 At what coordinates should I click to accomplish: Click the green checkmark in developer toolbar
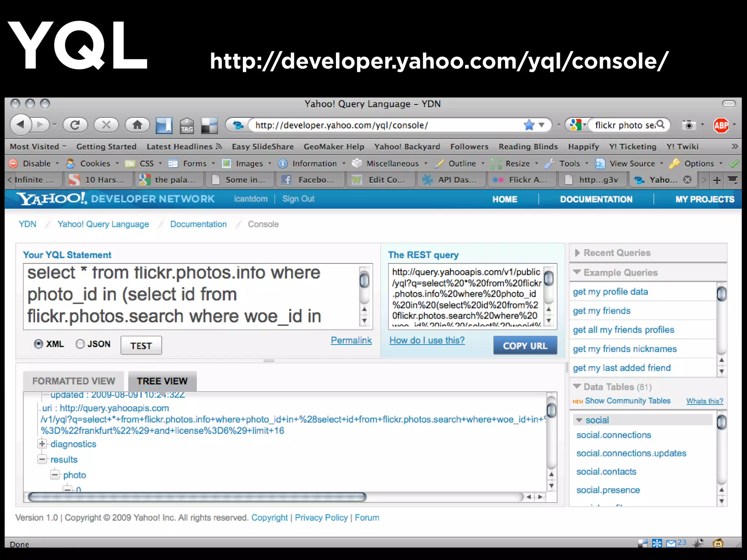(734, 164)
